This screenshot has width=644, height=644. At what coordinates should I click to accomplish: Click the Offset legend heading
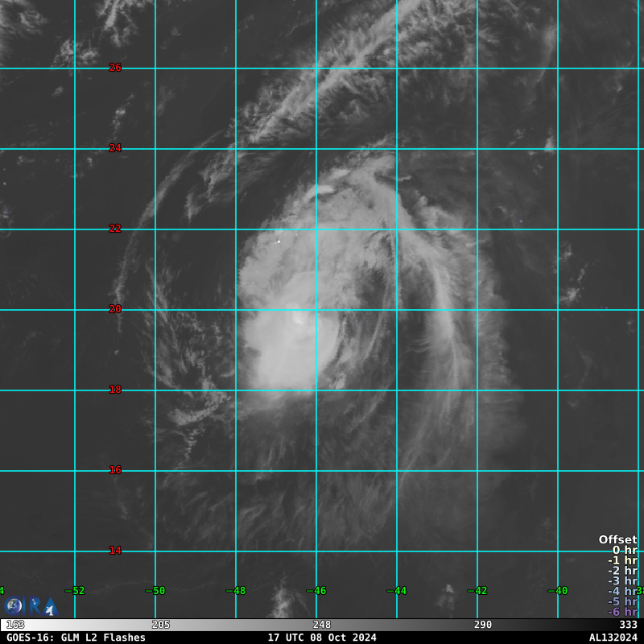617,539
